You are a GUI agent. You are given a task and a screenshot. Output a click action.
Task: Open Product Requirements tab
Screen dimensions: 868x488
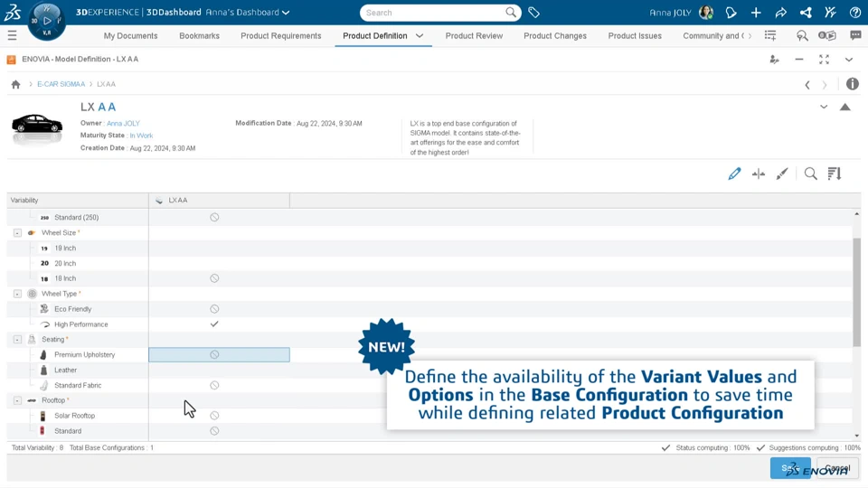click(x=280, y=36)
